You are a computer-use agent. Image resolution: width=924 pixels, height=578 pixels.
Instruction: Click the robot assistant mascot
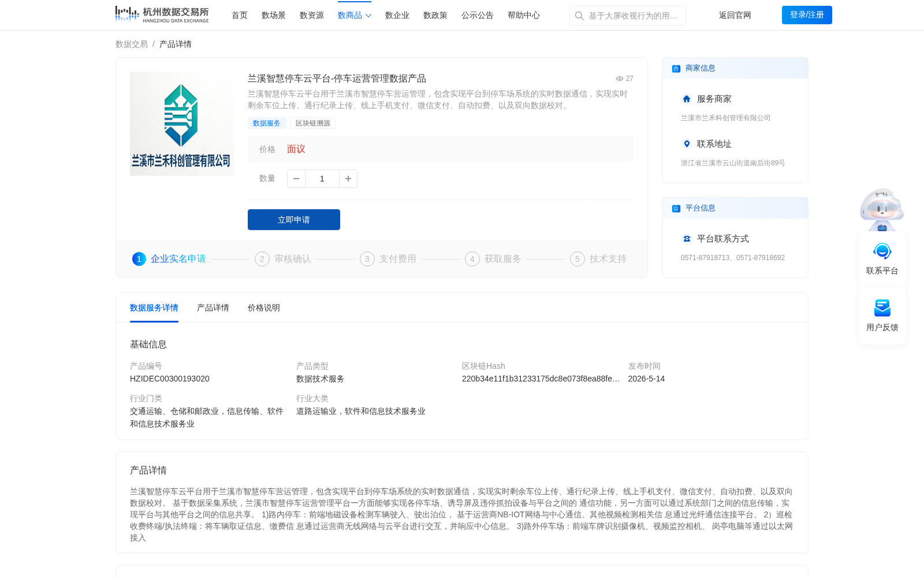click(882, 210)
